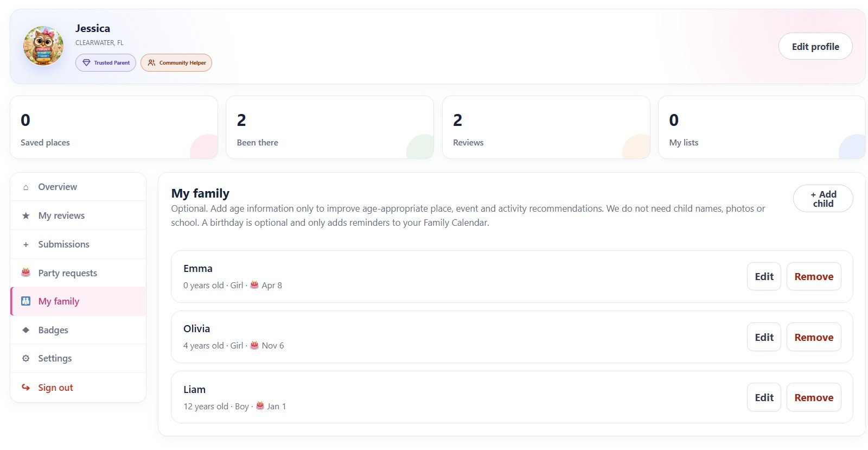Click the Submissions plus icon

25,245
